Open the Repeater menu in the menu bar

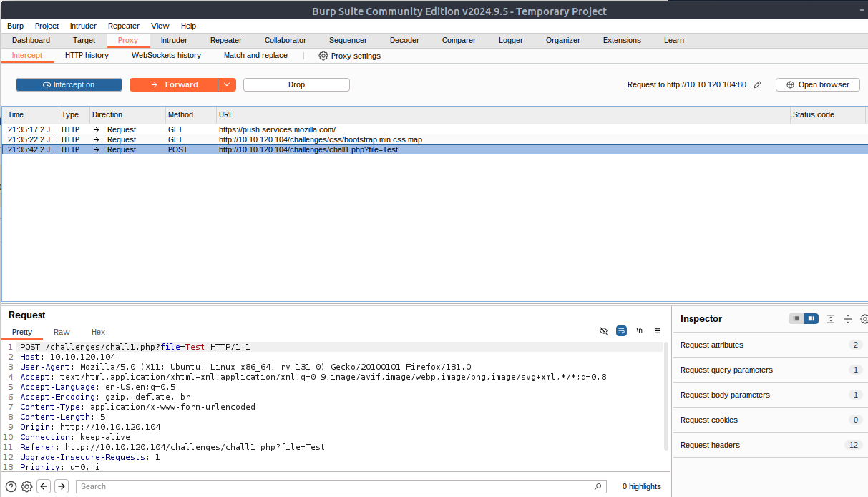(x=124, y=26)
